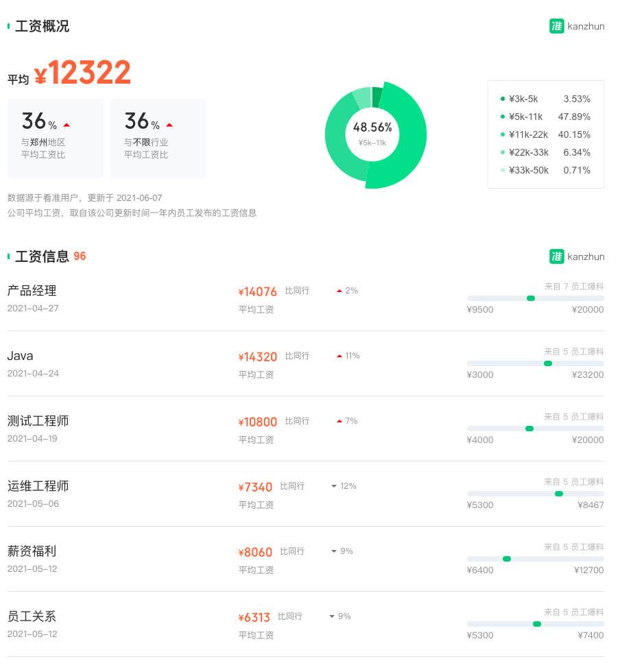Viewport: 620px width, 672px height.
Task: Click 来自 7 员工爆料 text
Action: pos(573,287)
